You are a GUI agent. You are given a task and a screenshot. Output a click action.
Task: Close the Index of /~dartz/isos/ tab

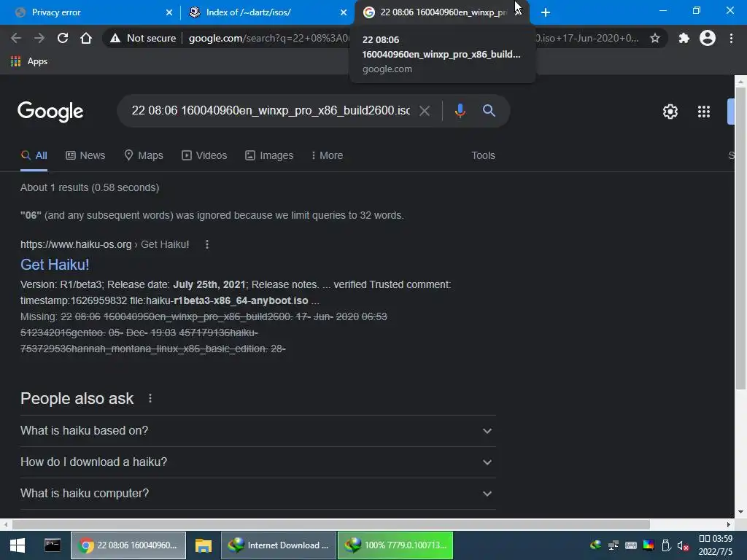344,12
